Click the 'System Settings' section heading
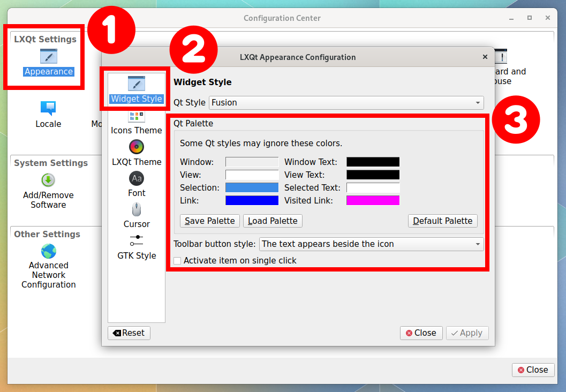The width and height of the screenshot is (566, 392). 51,163
